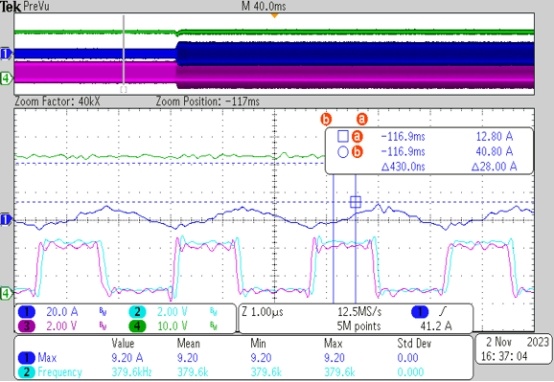Click the orange trigger position marker at top
Viewport: 554px width, 382px height.
click(274, 16)
